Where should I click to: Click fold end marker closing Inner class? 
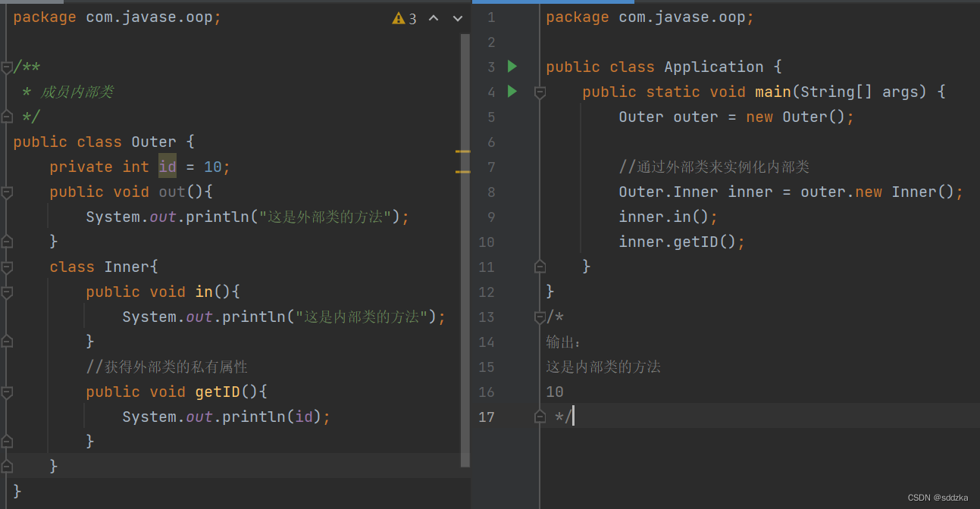click(7, 466)
